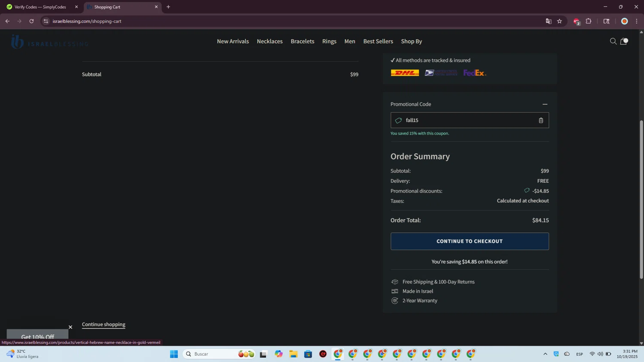The image size is (644, 362).
Task: Open the Rings menu
Action: (x=329, y=41)
